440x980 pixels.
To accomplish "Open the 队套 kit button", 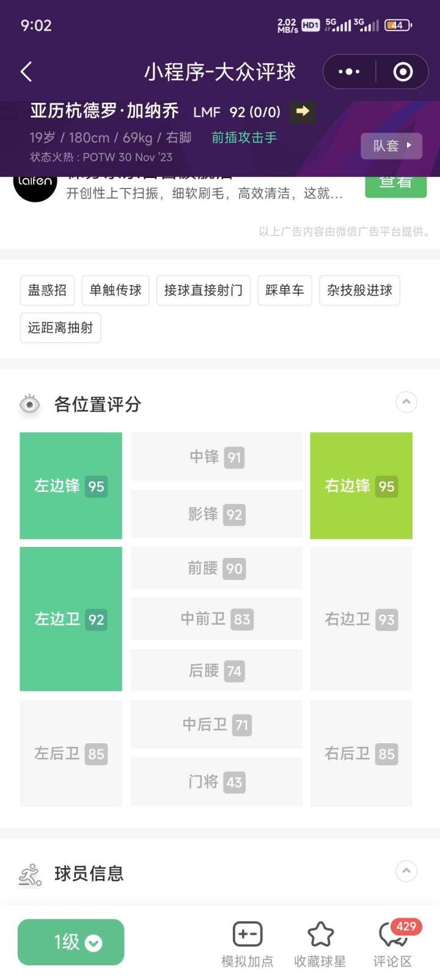I will (391, 146).
